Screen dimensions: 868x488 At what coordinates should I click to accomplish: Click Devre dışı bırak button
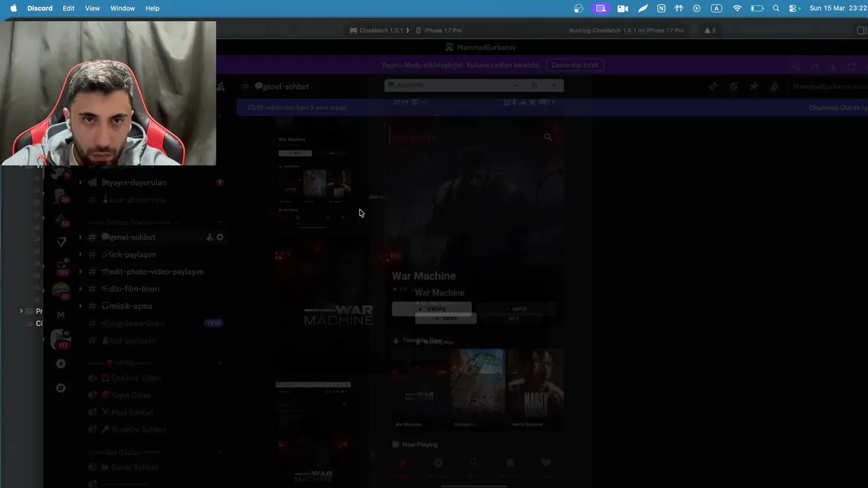[575, 65]
